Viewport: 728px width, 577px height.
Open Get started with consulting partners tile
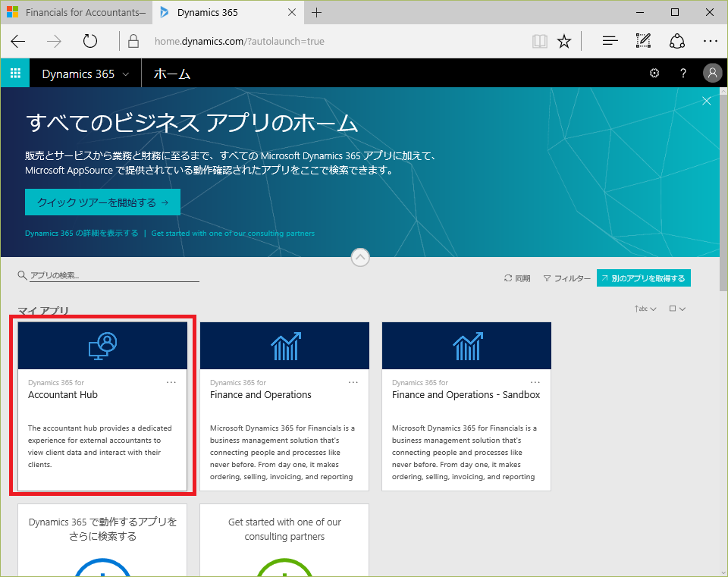click(284, 541)
